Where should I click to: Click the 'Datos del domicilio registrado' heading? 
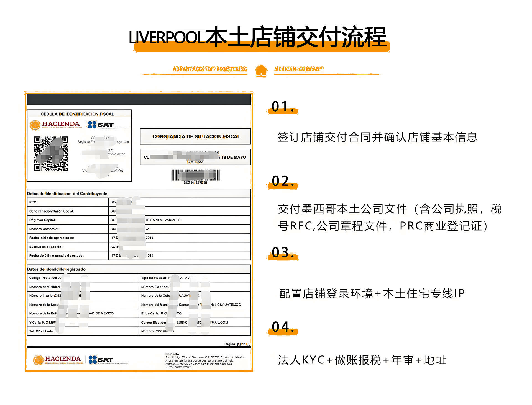point(57,269)
